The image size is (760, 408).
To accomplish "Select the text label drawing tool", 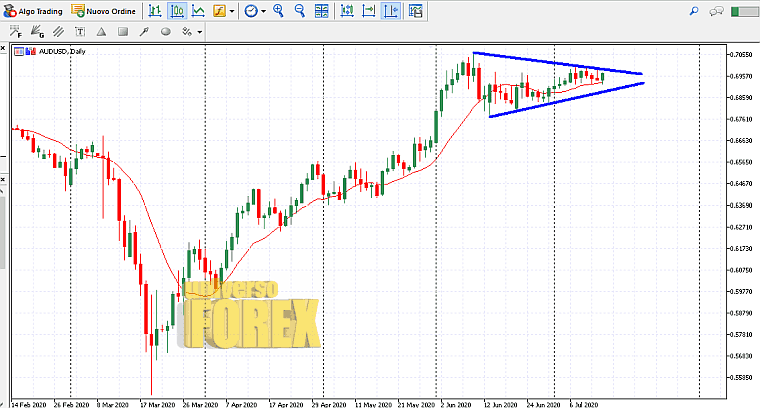I will pos(79,31).
